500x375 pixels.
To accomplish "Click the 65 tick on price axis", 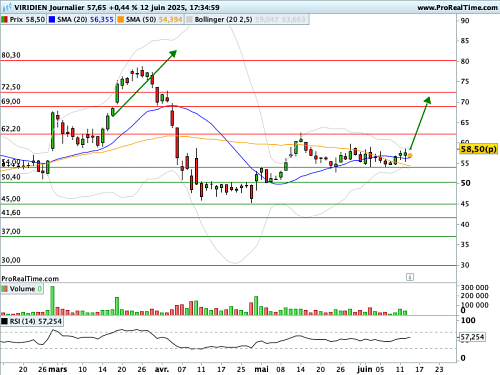I will point(465,123).
